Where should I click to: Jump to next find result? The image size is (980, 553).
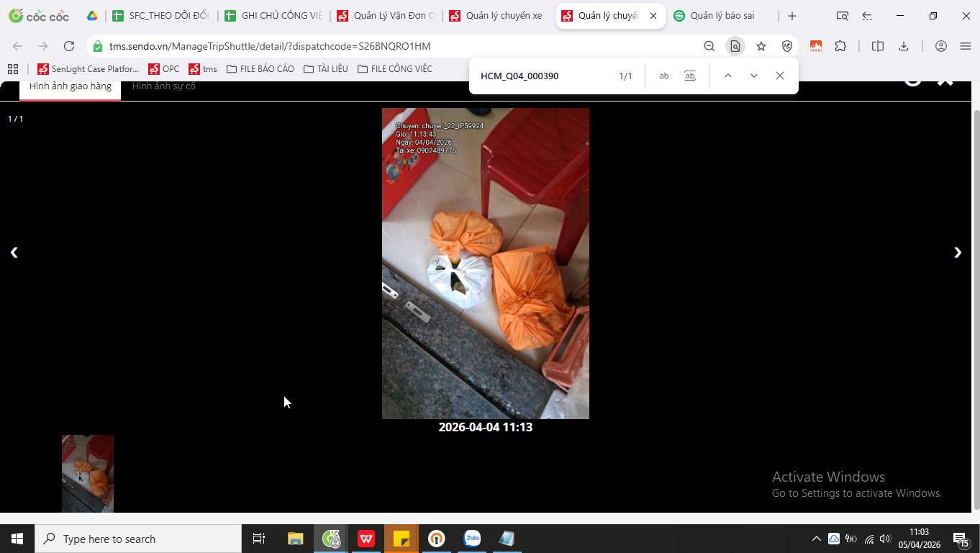coord(754,76)
